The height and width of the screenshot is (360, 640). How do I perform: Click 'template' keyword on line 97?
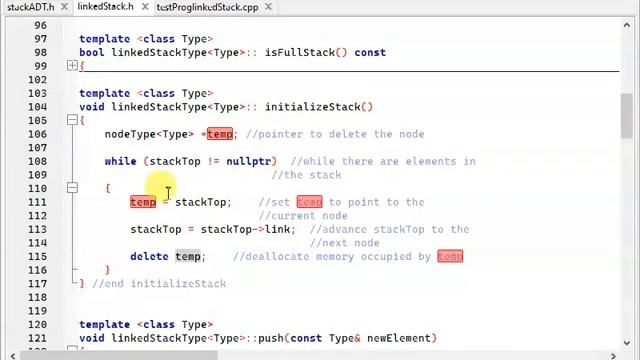tap(104, 39)
